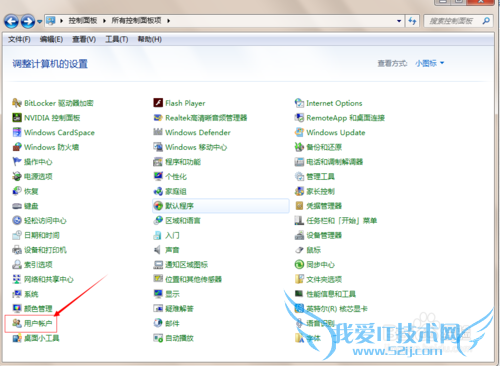Open 轻松访问中心 item
This screenshot has width=500, height=366.
[39, 220]
